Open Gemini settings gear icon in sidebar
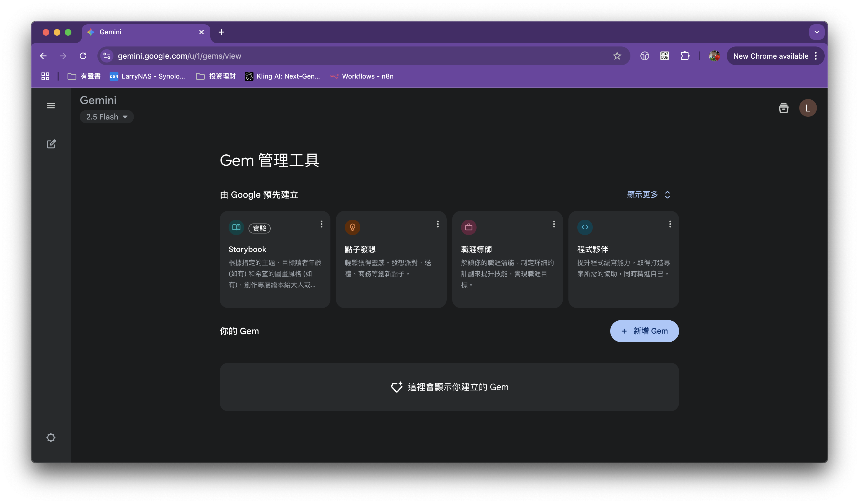The height and width of the screenshot is (504, 859). coord(51,438)
